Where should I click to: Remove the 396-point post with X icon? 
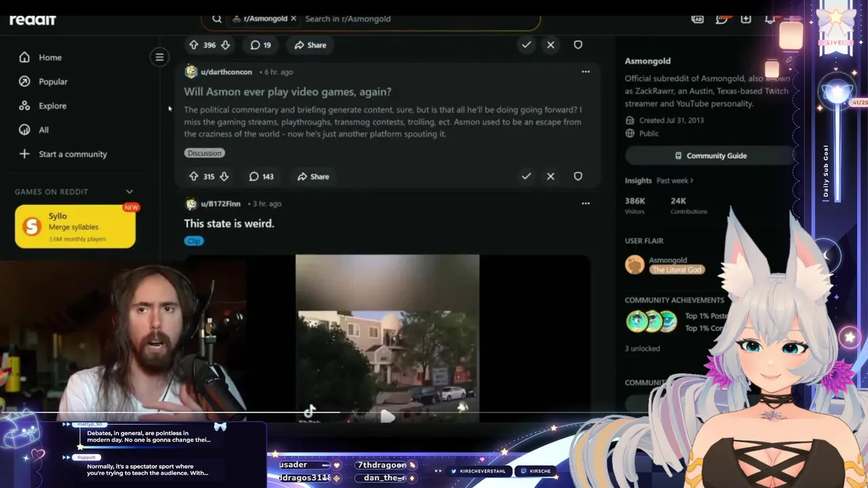coord(551,45)
